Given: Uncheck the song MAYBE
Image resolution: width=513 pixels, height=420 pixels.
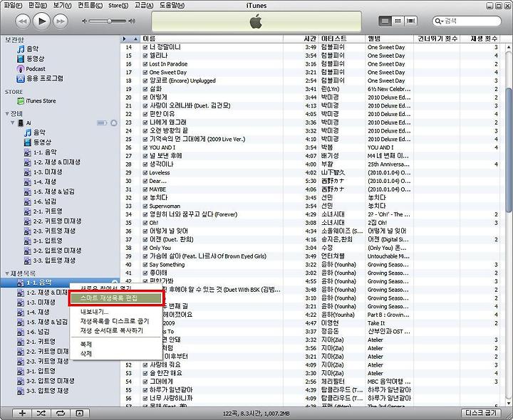Looking at the screenshot, I should click(x=145, y=189).
